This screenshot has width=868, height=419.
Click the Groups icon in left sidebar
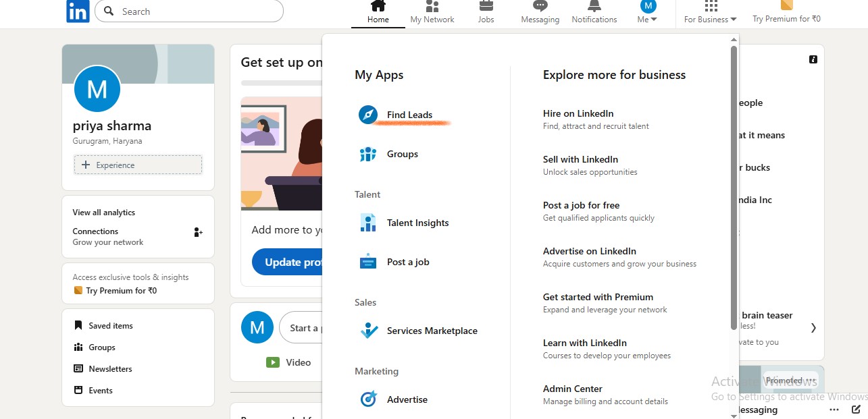tap(78, 347)
